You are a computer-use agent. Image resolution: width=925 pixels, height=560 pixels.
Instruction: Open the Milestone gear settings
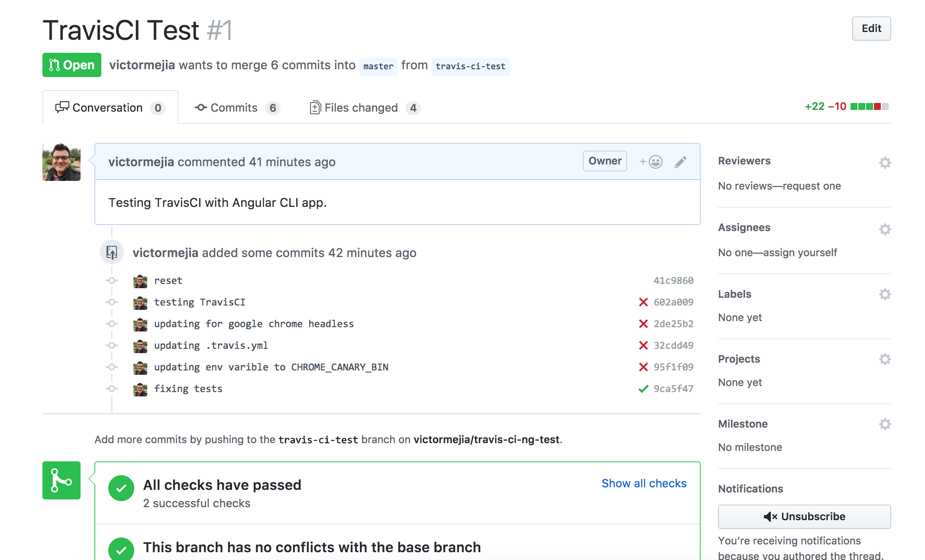point(885,424)
